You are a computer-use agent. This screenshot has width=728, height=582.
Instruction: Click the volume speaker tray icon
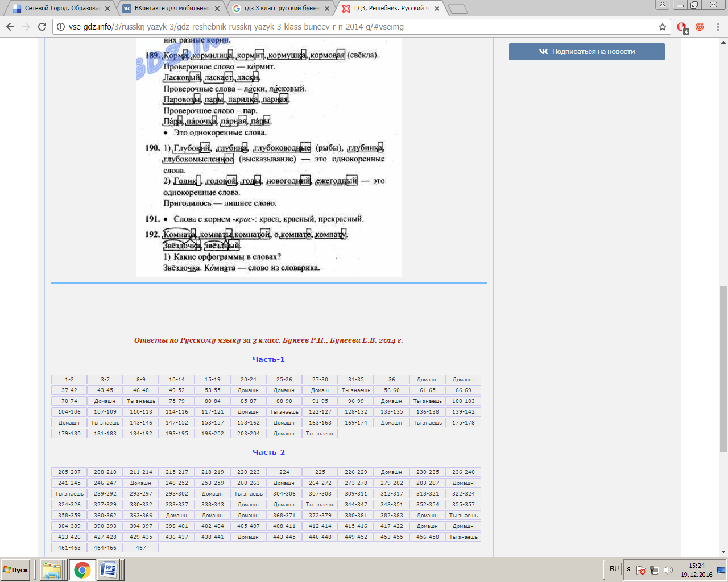tap(668, 570)
